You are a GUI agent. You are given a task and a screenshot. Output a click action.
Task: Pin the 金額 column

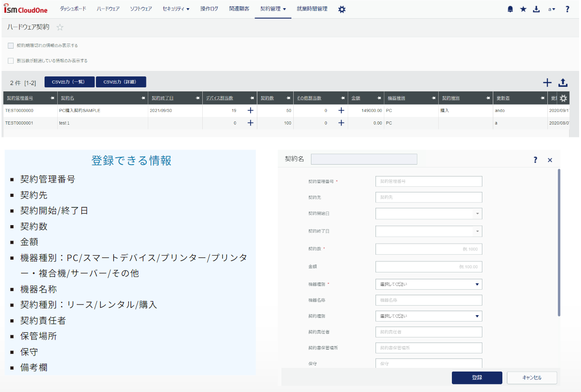tap(379, 98)
